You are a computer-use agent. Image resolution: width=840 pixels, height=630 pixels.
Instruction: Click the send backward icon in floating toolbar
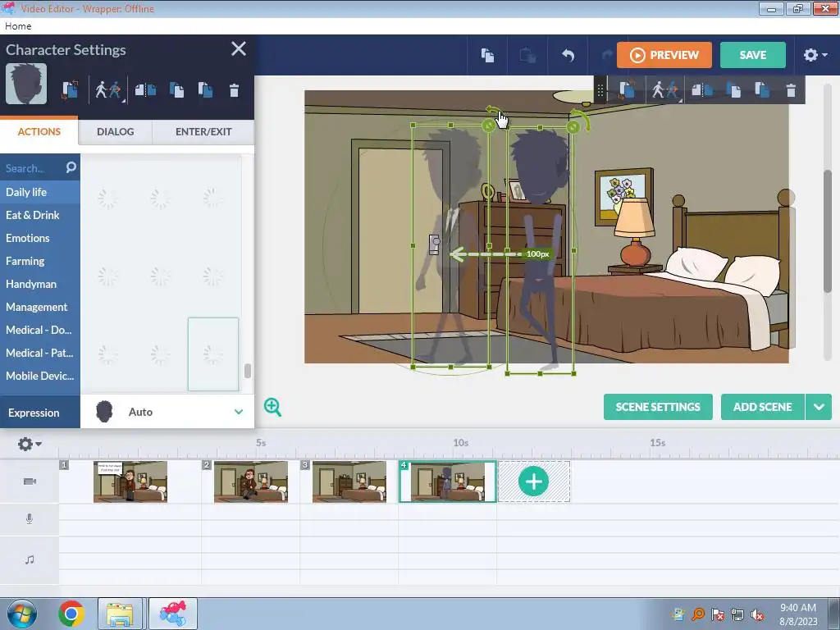click(762, 90)
